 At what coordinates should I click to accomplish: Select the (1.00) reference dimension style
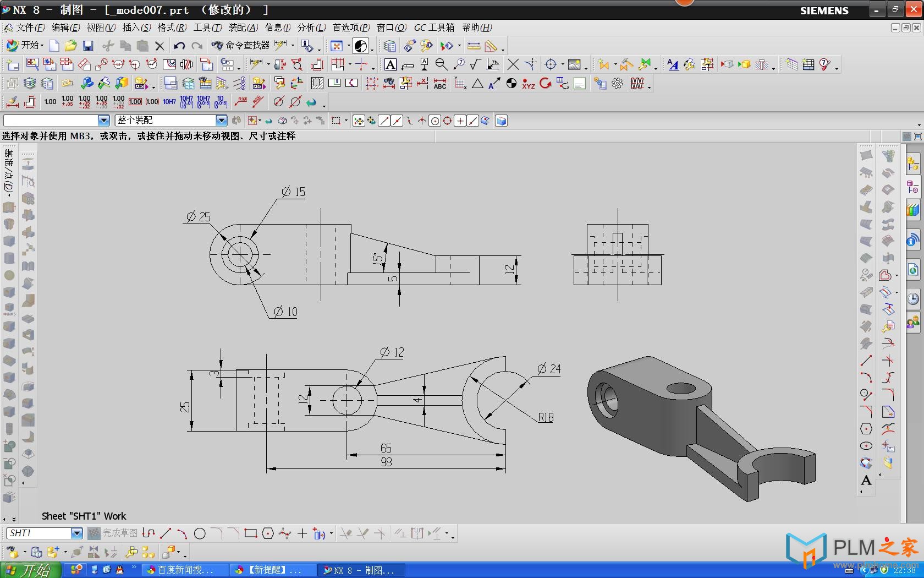point(152,101)
